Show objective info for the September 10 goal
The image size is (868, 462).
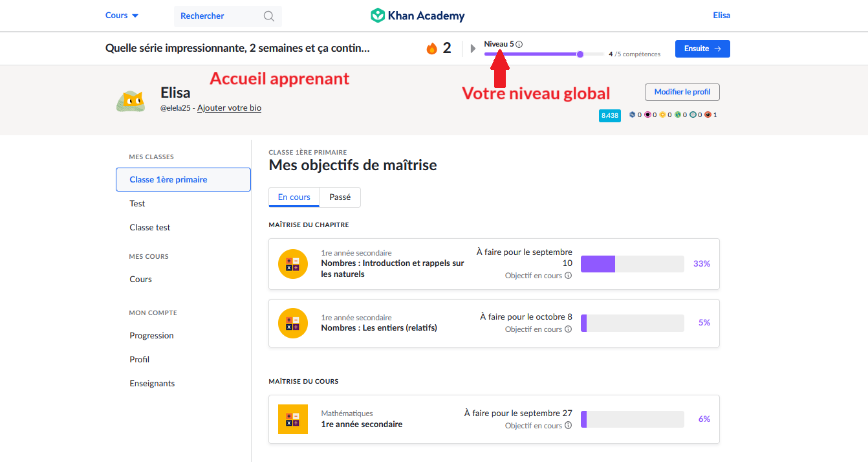click(568, 276)
